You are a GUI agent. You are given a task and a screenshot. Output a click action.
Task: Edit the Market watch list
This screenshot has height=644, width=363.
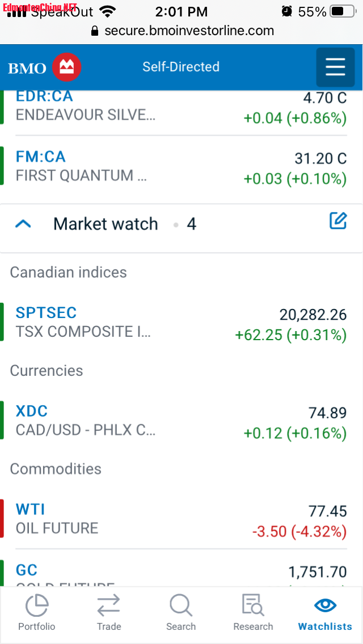pyautogui.click(x=338, y=221)
